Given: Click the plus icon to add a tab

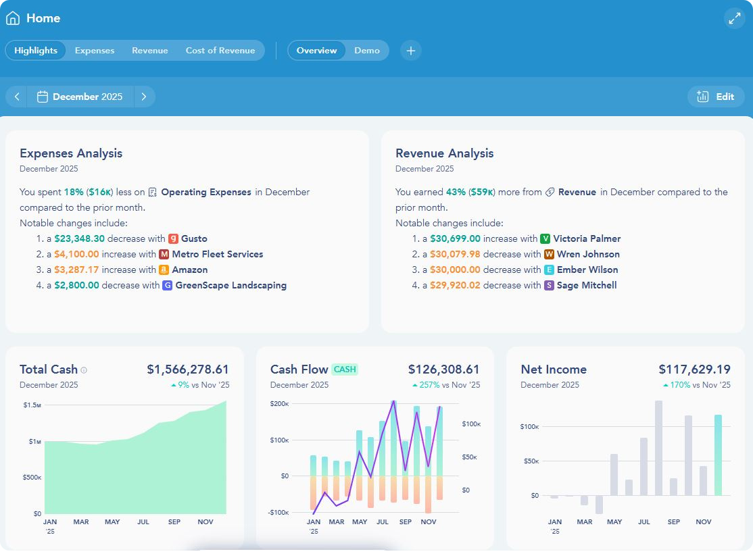Looking at the screenshot, I should coord(411,51).
